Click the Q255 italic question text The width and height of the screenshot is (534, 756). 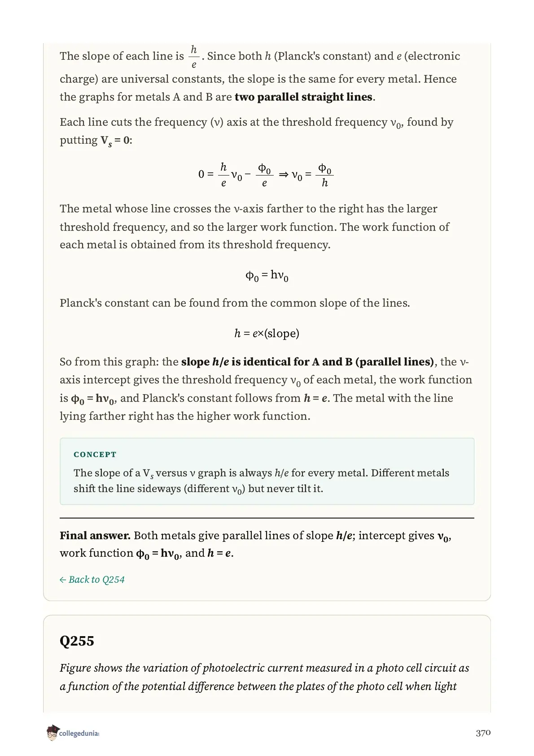[265, 677]
